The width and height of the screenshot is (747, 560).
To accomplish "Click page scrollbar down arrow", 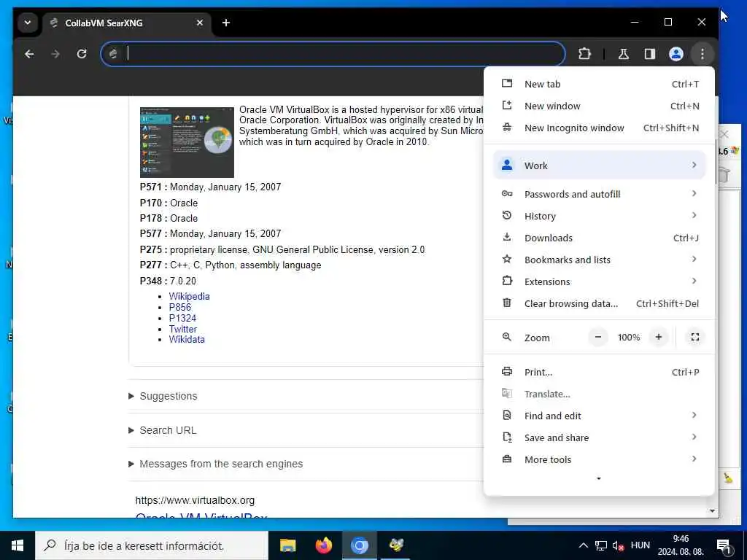I will (712, 511).
